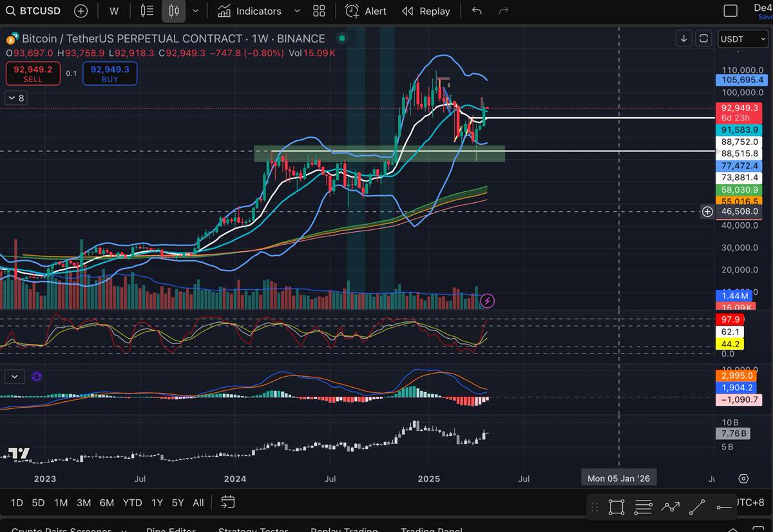Create a new Alert
The image size is (773, 532).
[x=366, y=11]
